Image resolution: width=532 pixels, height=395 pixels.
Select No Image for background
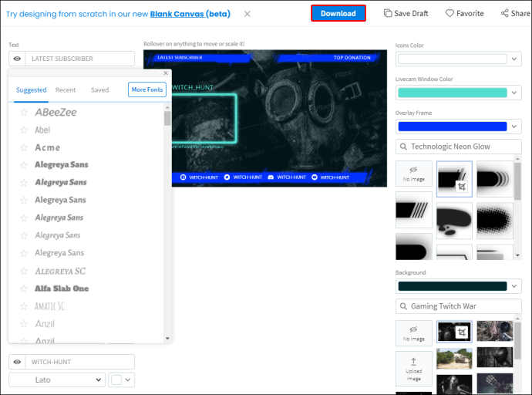[x=413, y=333]
